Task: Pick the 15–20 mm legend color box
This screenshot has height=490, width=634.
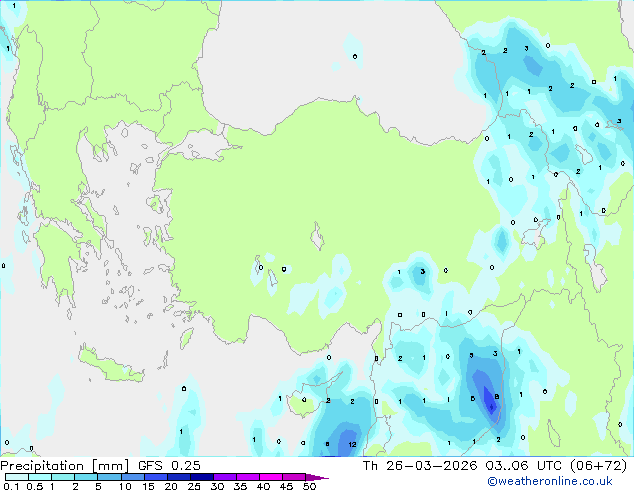Action: pyautogui.click(x=156, y=477)
